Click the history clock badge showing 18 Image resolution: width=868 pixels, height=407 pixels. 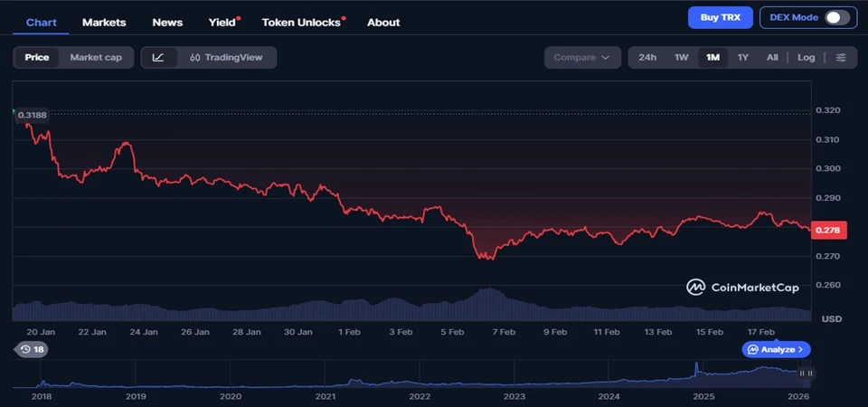(x=31, y=349)
